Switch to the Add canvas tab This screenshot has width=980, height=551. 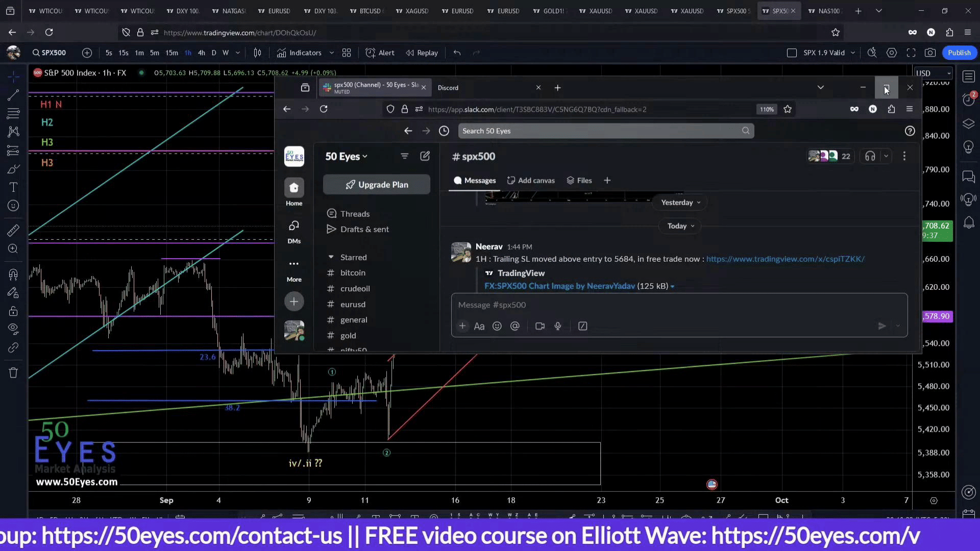click(x=531, y=181)
